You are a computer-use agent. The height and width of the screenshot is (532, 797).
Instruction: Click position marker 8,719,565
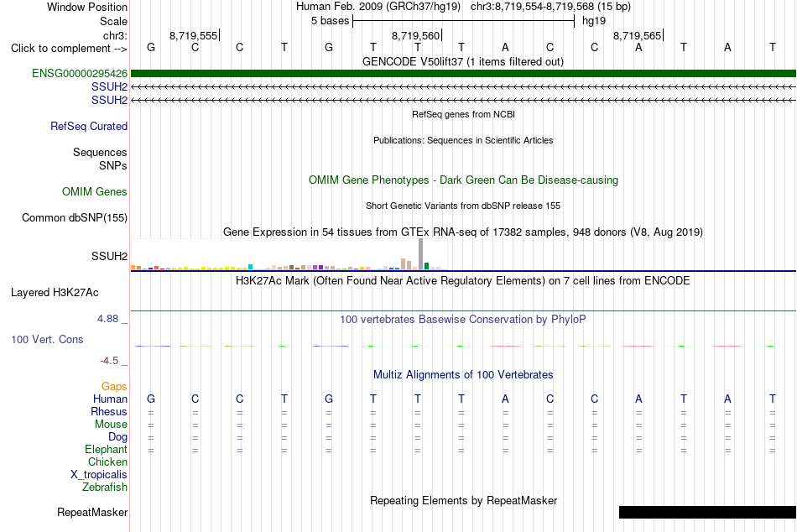pyautogui.click(x=638, y=35)
